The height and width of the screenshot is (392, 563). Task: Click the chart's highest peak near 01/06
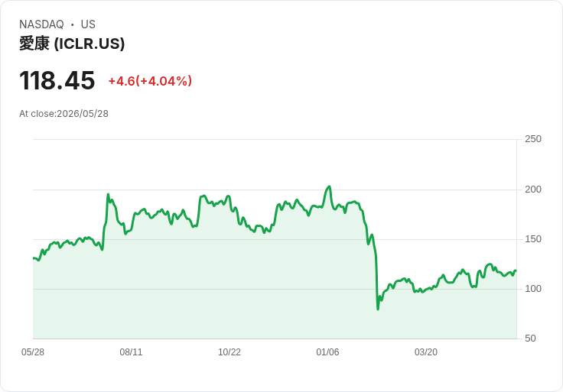329,186
